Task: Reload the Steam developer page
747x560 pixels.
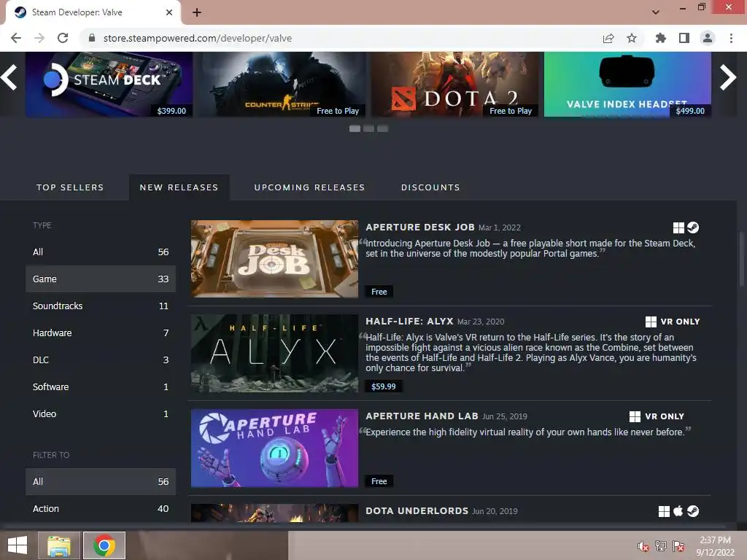Action: point(63,38)
